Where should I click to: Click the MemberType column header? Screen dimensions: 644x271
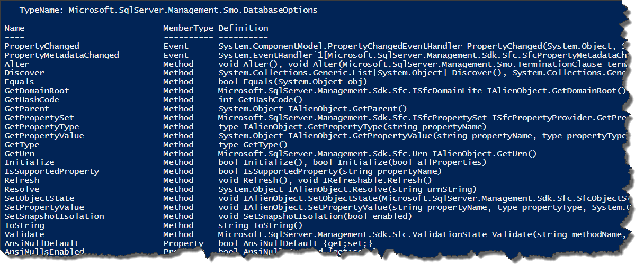(188, 28)
